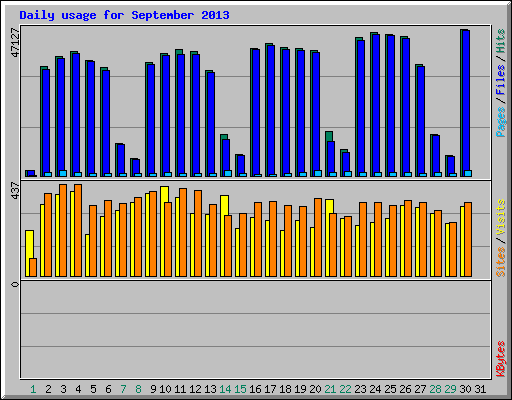Click day label 18 on the x-axis
The image size is (512, 400).
285,389
